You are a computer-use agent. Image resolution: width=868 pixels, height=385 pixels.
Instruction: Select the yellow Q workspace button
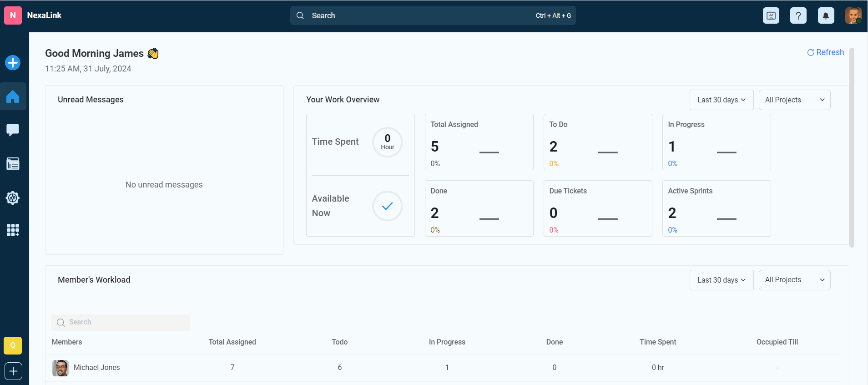click(13, 345)
